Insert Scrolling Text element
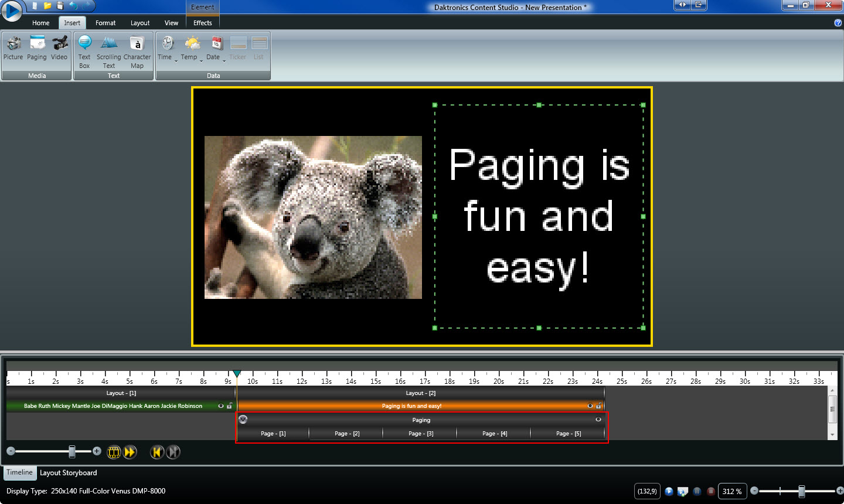 109,51
